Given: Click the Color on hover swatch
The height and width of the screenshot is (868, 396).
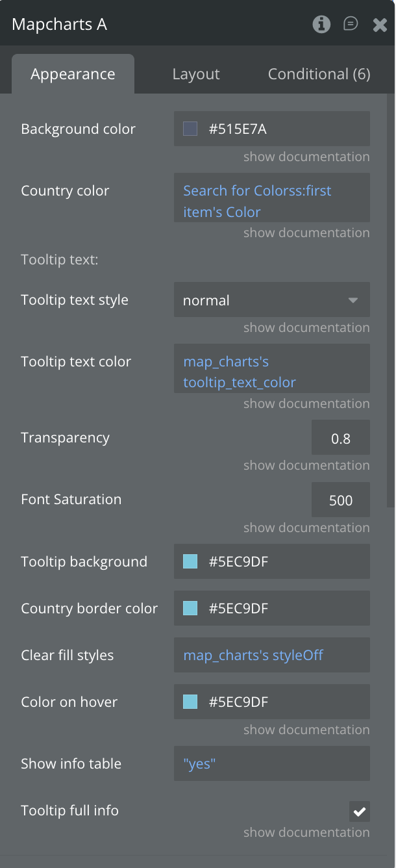Looking at the screenshot, I should pyautogui.click(x=190, y=702).
